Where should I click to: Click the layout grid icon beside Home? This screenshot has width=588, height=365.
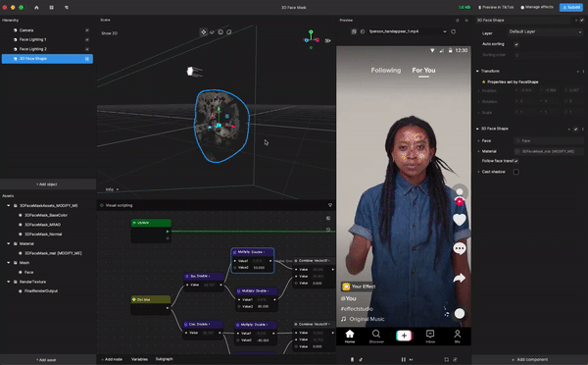point(51,8)
